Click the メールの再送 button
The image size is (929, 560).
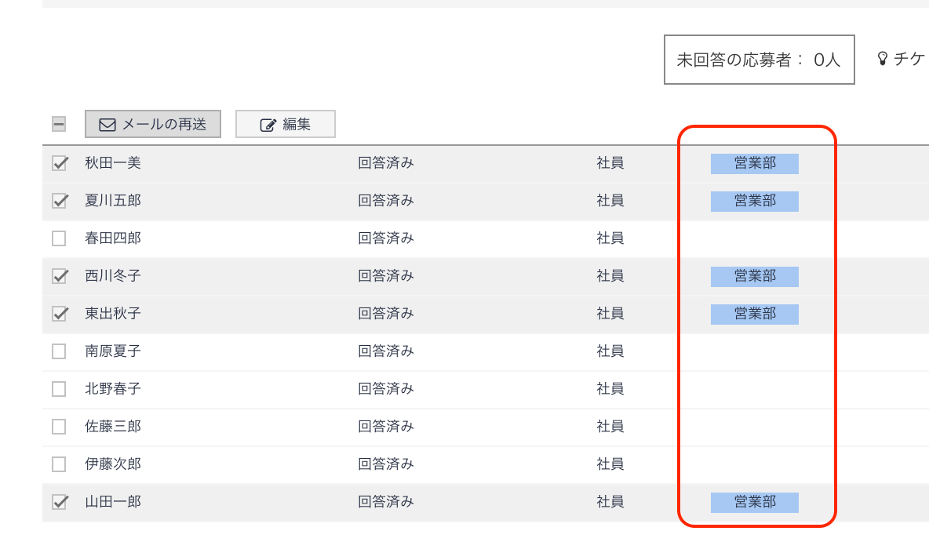(153, 124)
